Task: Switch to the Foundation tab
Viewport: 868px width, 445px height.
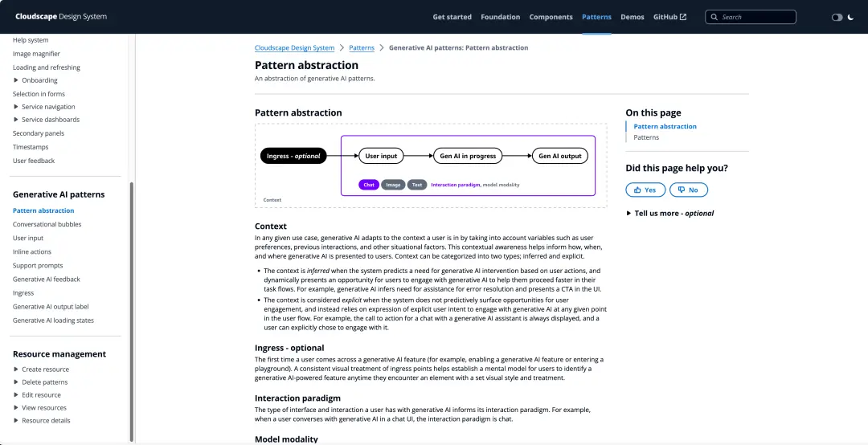Action: [500, 17]
